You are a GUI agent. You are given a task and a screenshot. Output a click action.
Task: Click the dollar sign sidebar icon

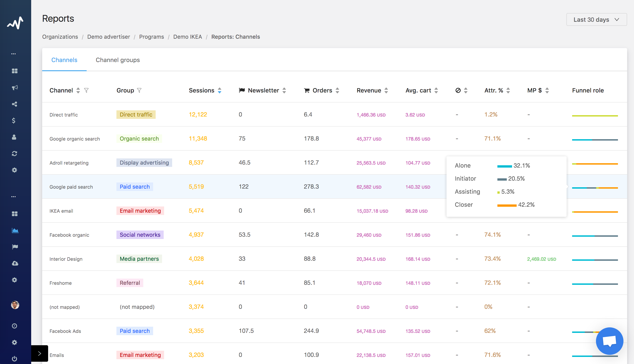[x=14, y=120]
